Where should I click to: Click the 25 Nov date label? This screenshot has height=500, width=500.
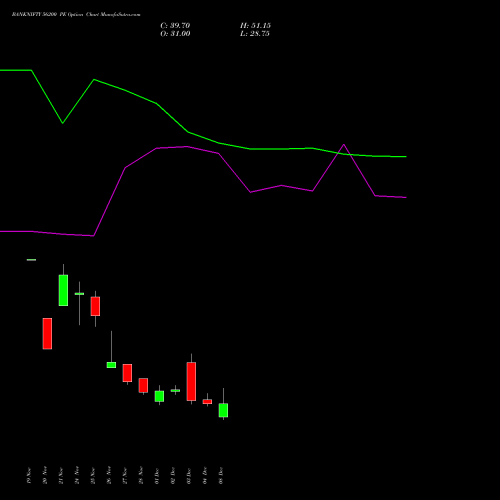93,476
